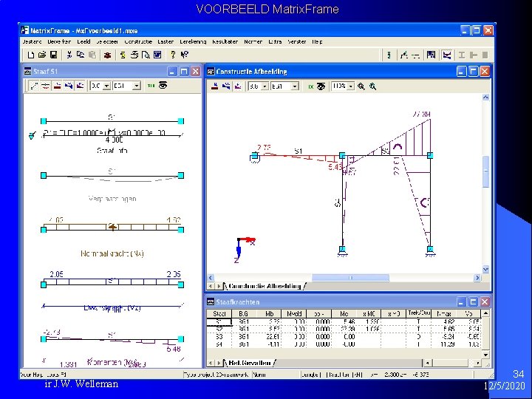Image resolution: width=532 pixels, height=399 pixels.
Task: Click the vertical scrollbar thumb in Constructie Afbeelding
Action: (486, 171)
